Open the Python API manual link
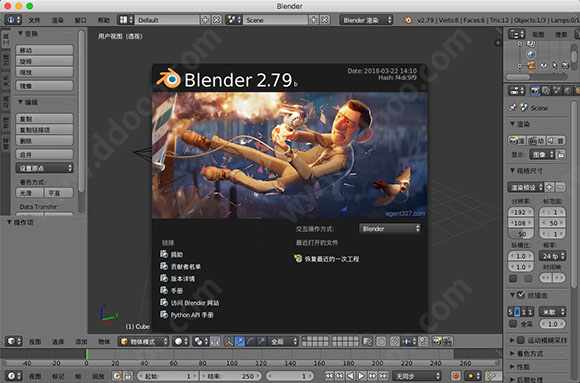Screen dimensions: 580x383 [x=187, y=315]
